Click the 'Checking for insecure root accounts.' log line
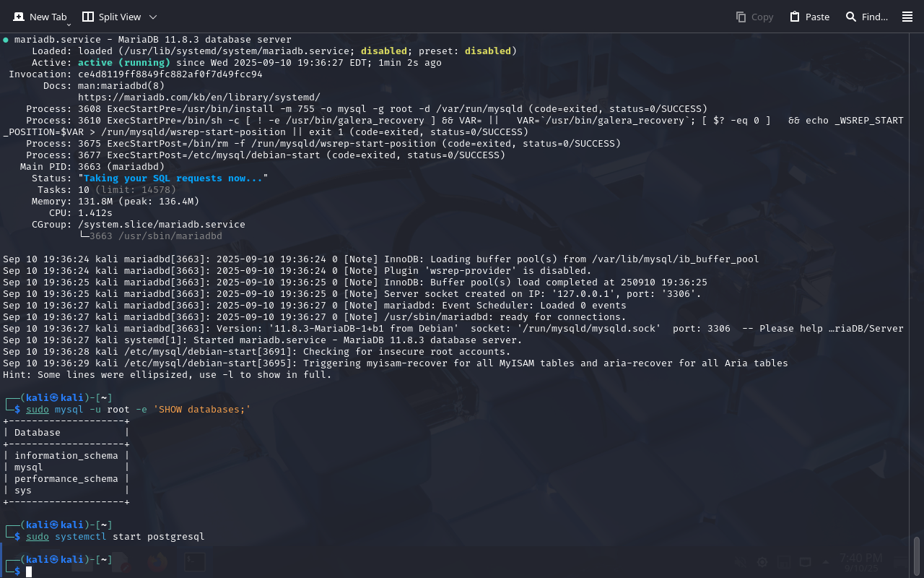The height and width of the screenshot is (578, 924). coord(257,352)
